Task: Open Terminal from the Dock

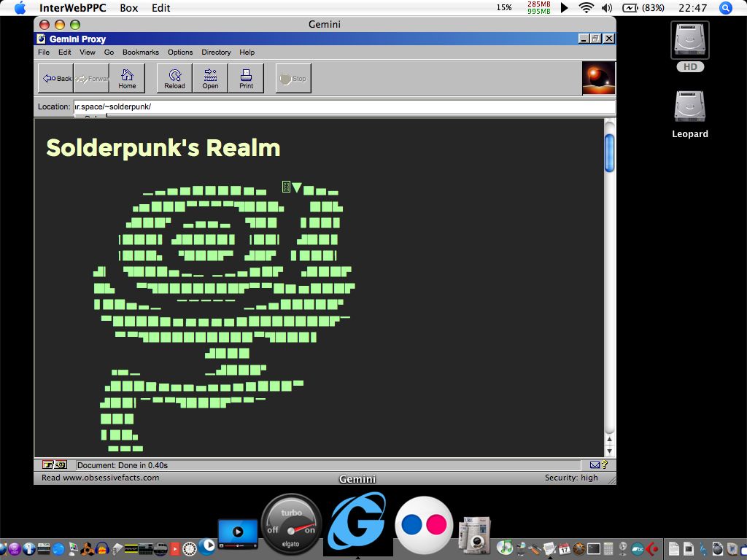Action: coord(594,548)
